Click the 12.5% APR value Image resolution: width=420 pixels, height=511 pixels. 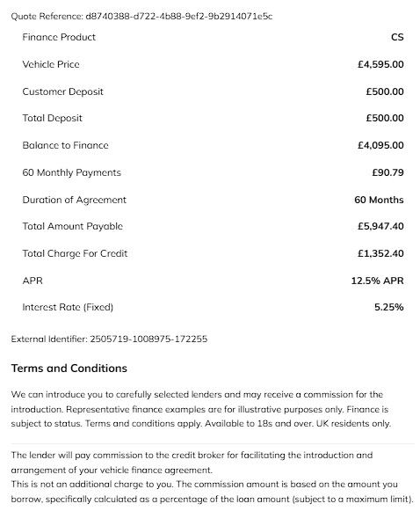(377, 281)
